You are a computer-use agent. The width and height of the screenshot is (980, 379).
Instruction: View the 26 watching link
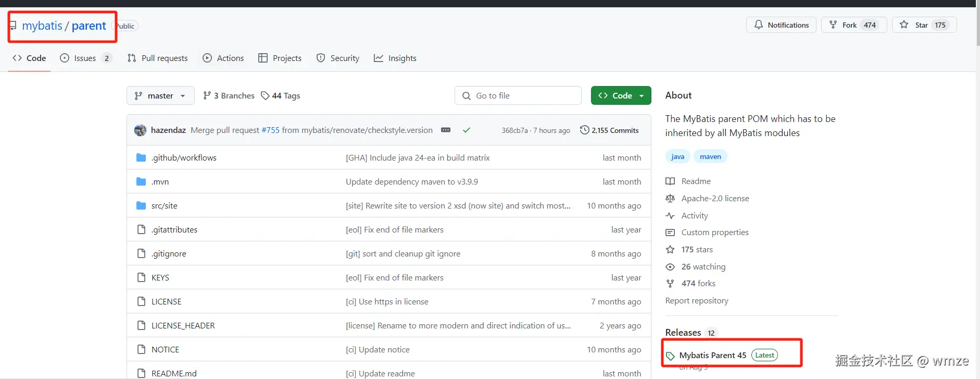(x=696, y=266)
